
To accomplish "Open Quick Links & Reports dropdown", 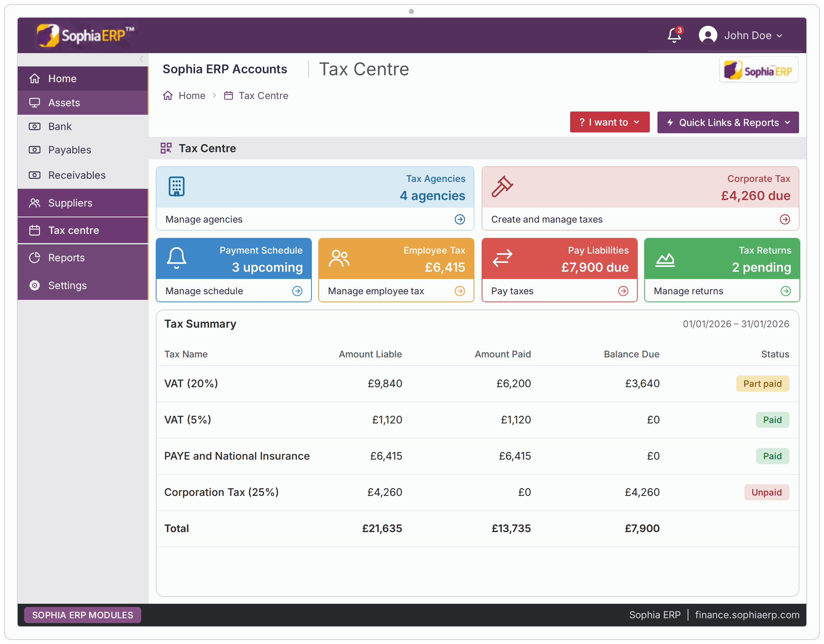I will coord(728,122).
